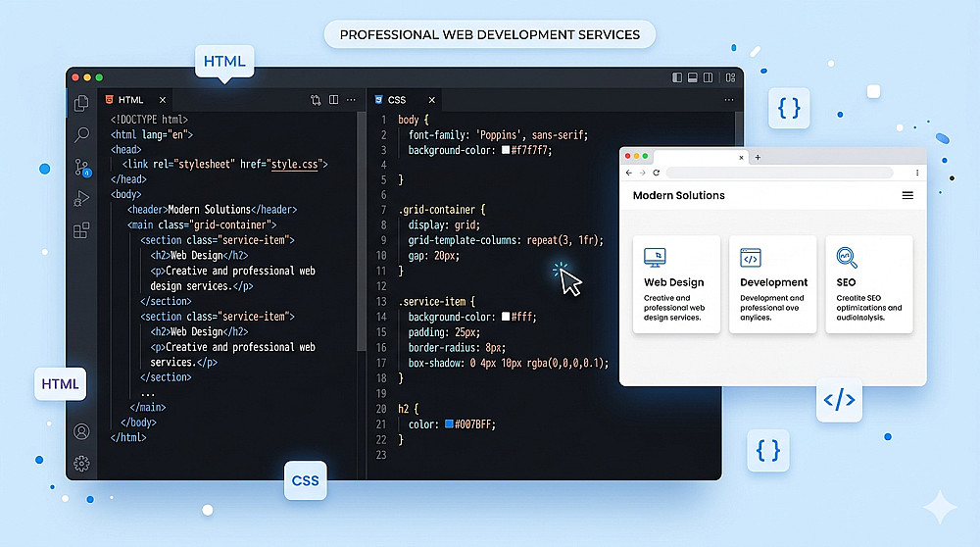
Task: Click the font-family: 'Poppins' line
Action: pyautogui.click(x=498, y=135)
